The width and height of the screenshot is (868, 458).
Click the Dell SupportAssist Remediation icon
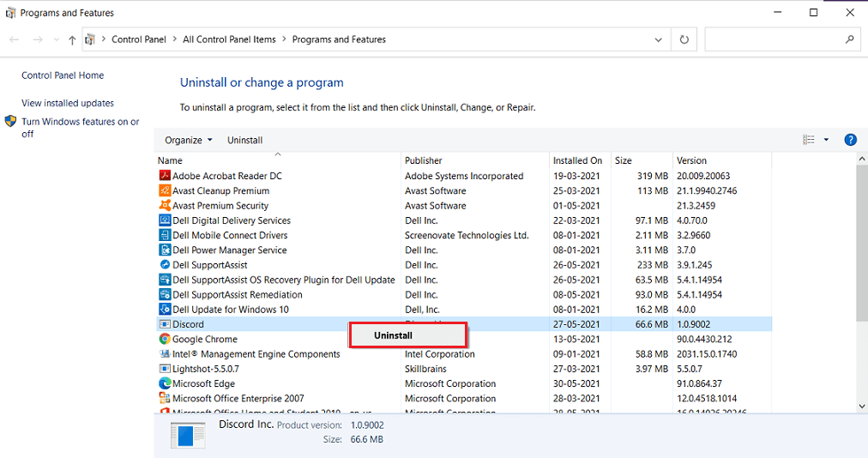tap(165, 295)
